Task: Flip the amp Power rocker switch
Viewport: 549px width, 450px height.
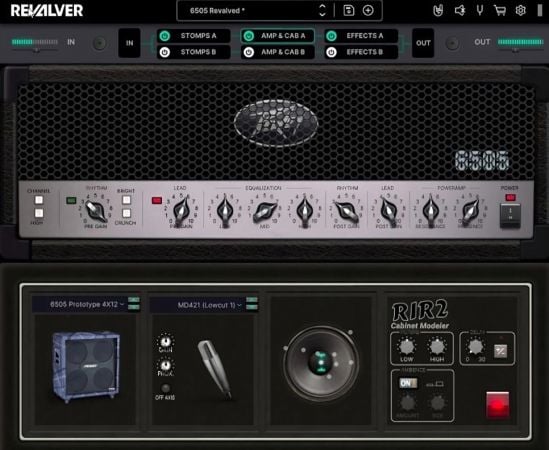Action: click(510, 215)
